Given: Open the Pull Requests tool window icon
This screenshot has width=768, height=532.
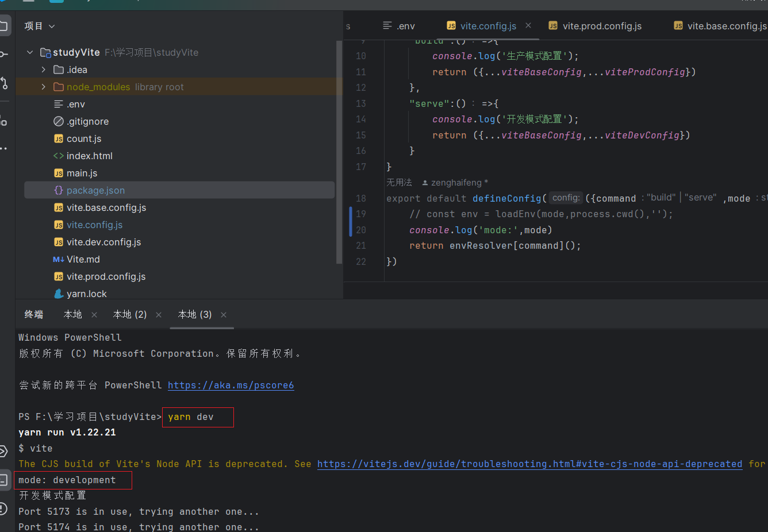Looking at the screenshot, I should click(x=4, y=83).
